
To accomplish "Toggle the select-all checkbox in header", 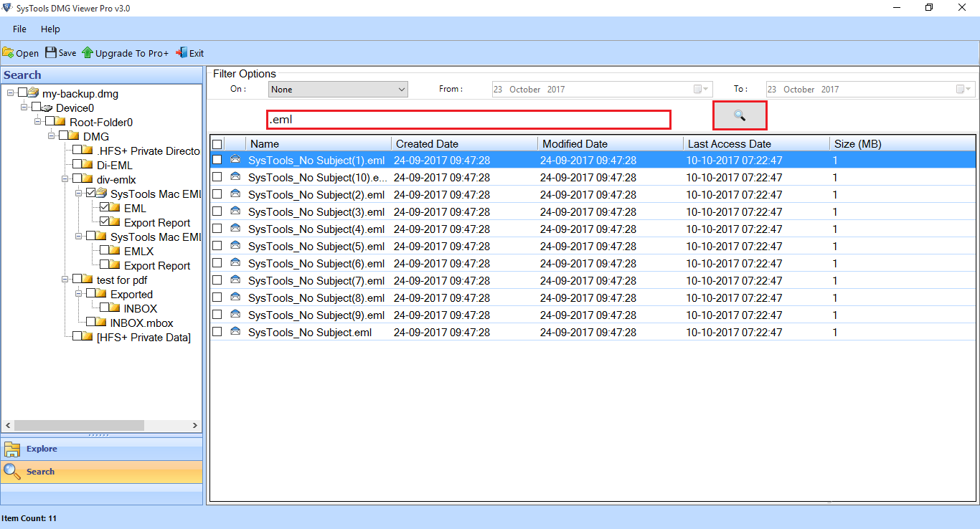I will [217, 144].
